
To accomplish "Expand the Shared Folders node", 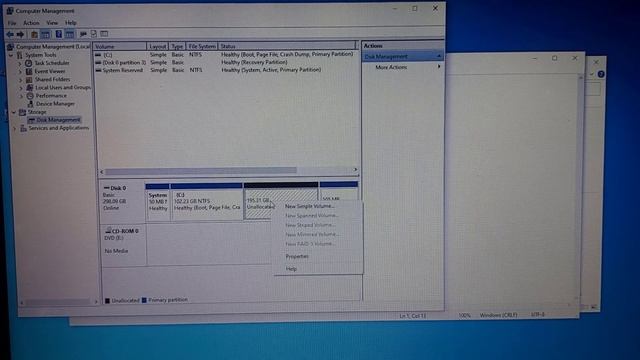I will [x=20, y=80].
